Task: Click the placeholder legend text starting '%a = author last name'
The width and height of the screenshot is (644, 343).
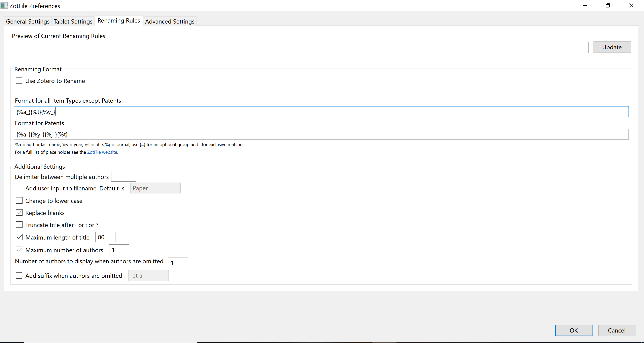Action: pyautogui.click(x=130, y=145)
